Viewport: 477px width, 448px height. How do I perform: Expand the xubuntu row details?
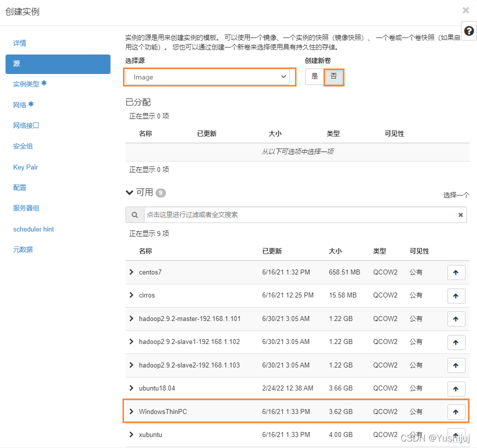[x=131, y=434]
